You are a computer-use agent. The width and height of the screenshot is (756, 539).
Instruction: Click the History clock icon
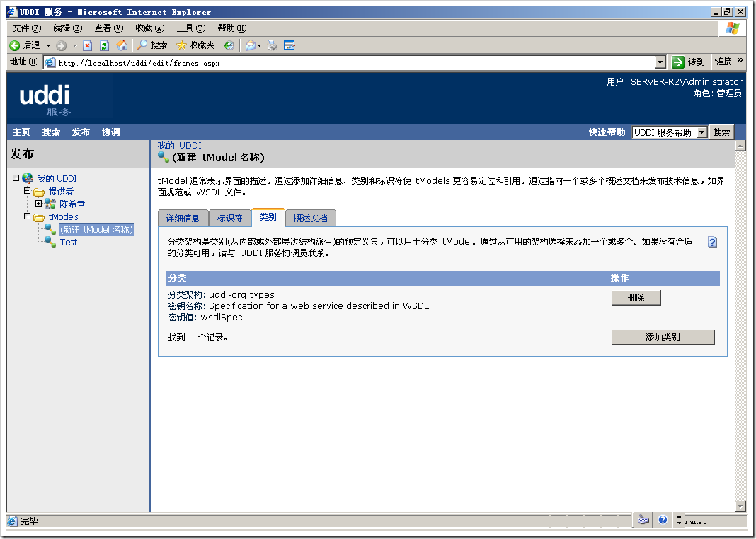pos(229,45)
